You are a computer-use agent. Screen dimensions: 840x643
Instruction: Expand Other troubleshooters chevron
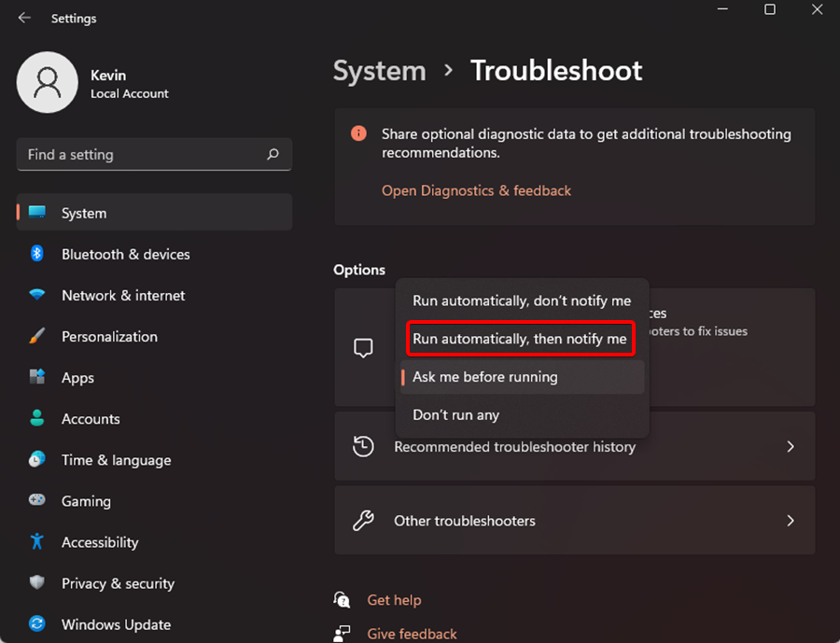tap(791, 521)
